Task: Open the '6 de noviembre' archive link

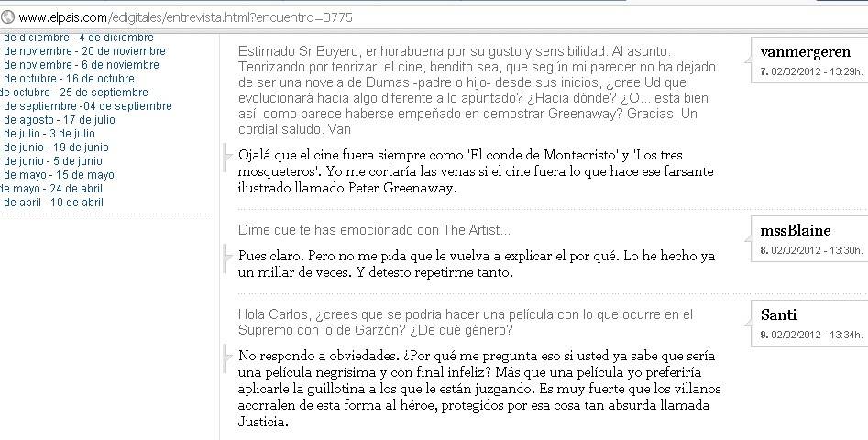Action: coord(82,65)
